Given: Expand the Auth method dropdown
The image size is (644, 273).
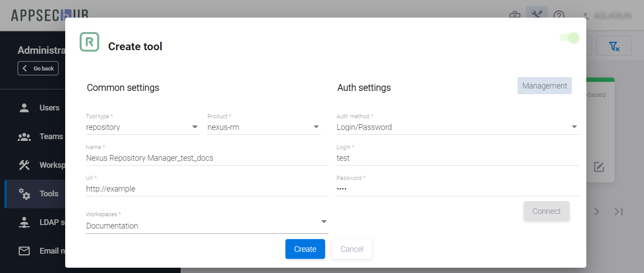Looking at the screenshot, I should (x=574, y=127).
